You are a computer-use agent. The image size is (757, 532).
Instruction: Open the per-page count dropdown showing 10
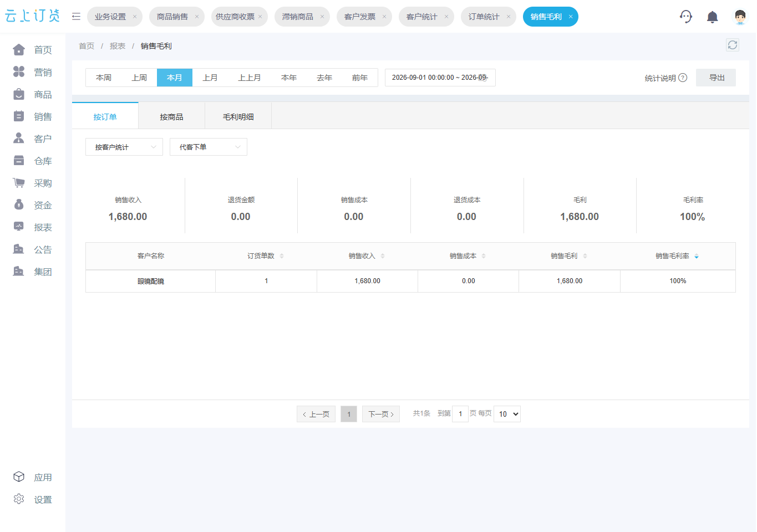pos(507,414)
